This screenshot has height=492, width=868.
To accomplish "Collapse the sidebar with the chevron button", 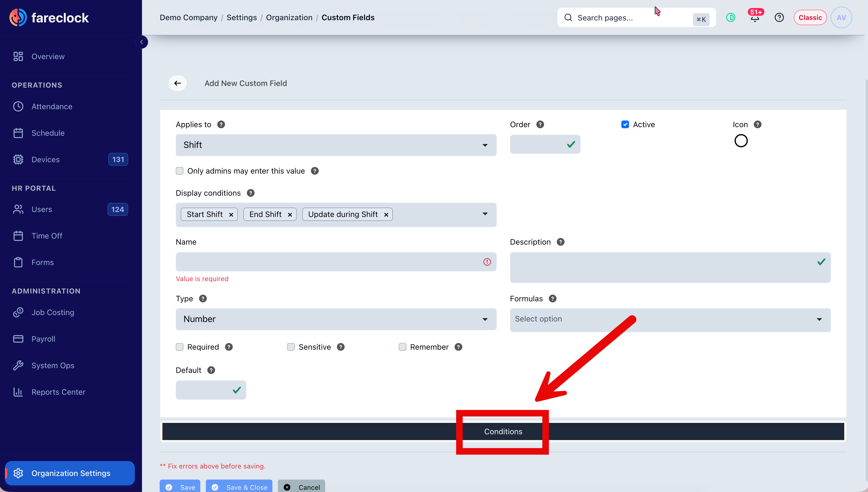I will tap(141, 42).
